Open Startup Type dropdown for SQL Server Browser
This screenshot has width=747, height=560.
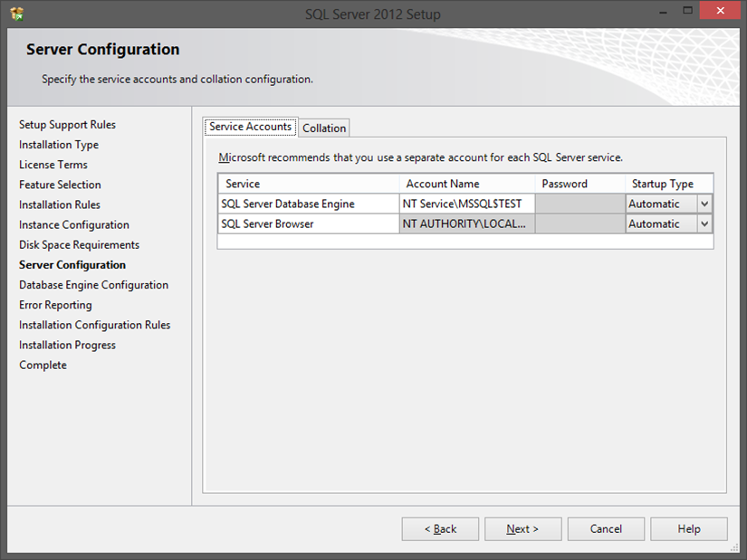tap(704, 223)
